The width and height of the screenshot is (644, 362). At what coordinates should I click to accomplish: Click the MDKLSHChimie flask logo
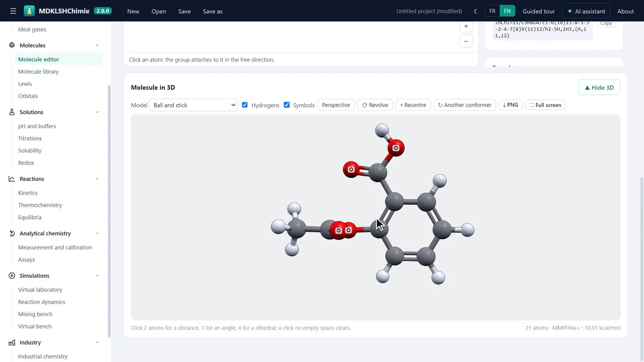coord(29,11)
